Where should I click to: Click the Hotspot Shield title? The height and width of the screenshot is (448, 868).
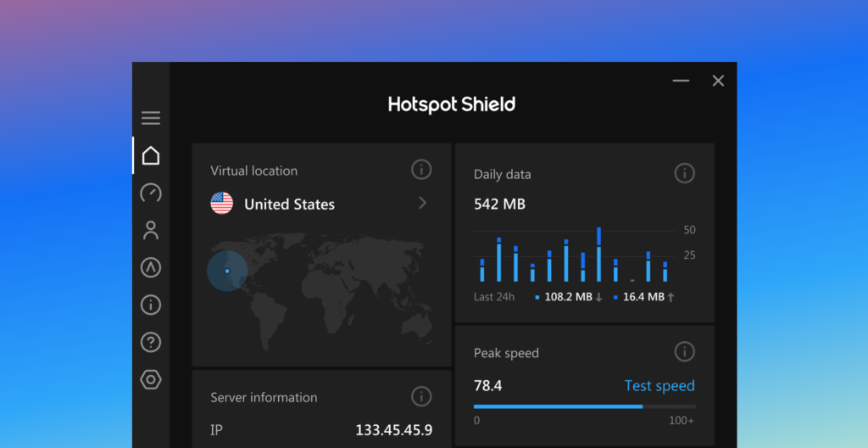pos(452,104)
